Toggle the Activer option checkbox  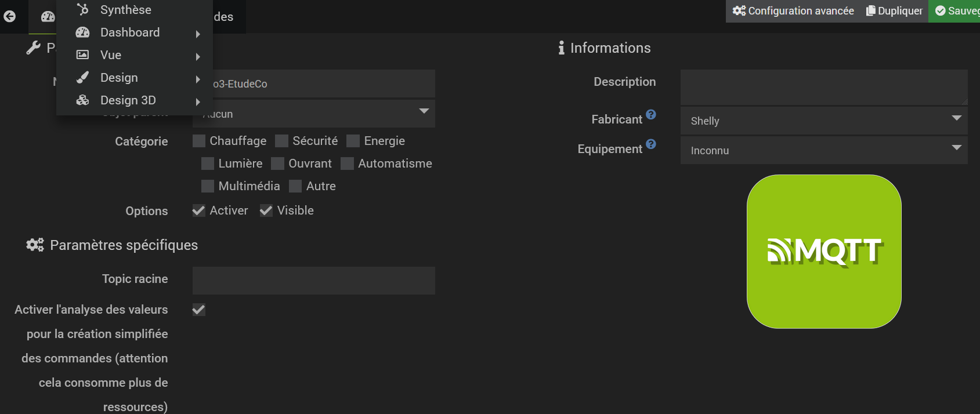(x=199, y=210)
